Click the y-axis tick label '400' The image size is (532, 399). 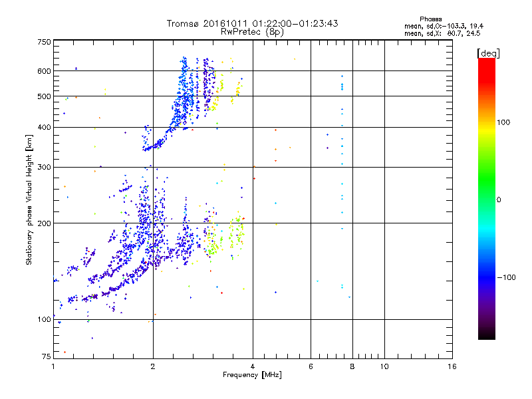pos(44,127)
